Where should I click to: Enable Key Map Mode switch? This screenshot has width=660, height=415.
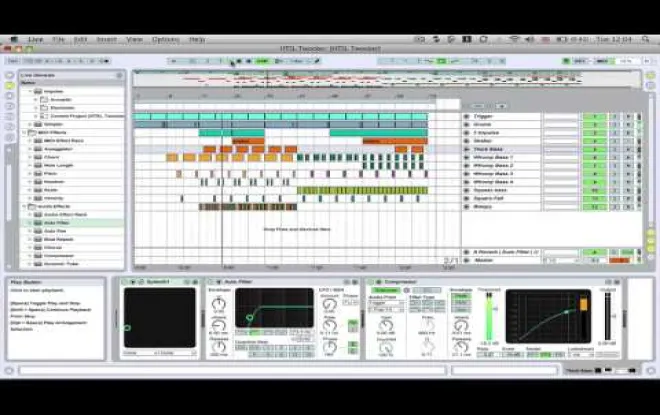pos(580,61)
